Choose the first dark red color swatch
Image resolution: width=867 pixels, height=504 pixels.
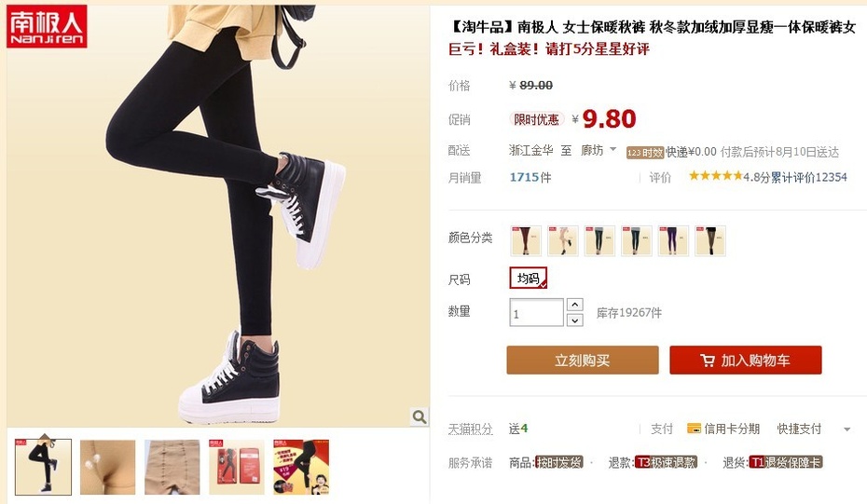coord(526,241)
